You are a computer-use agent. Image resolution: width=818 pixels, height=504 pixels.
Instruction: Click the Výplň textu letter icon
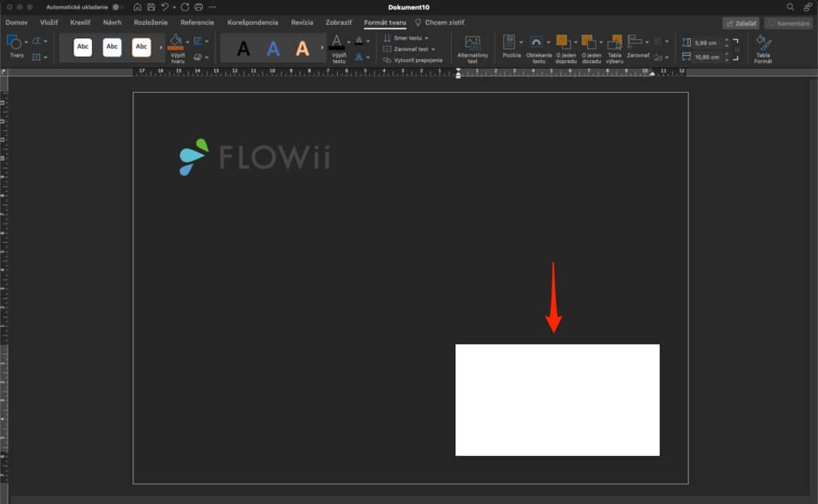(336, 40)
